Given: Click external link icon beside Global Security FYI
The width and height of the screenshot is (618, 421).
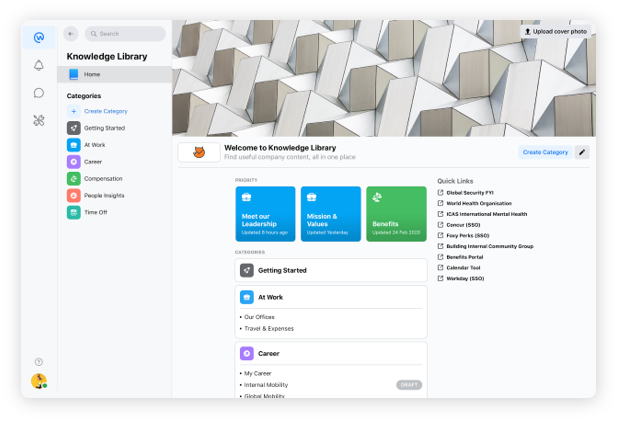Looking at the screenshot, I should coord(441,192).
